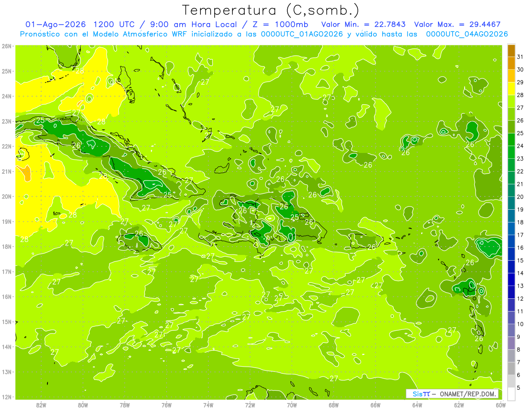The width and height of the screenshot is (532, 411).
Task: Click the 72W longitude axis label
Action: click(250, 405)
